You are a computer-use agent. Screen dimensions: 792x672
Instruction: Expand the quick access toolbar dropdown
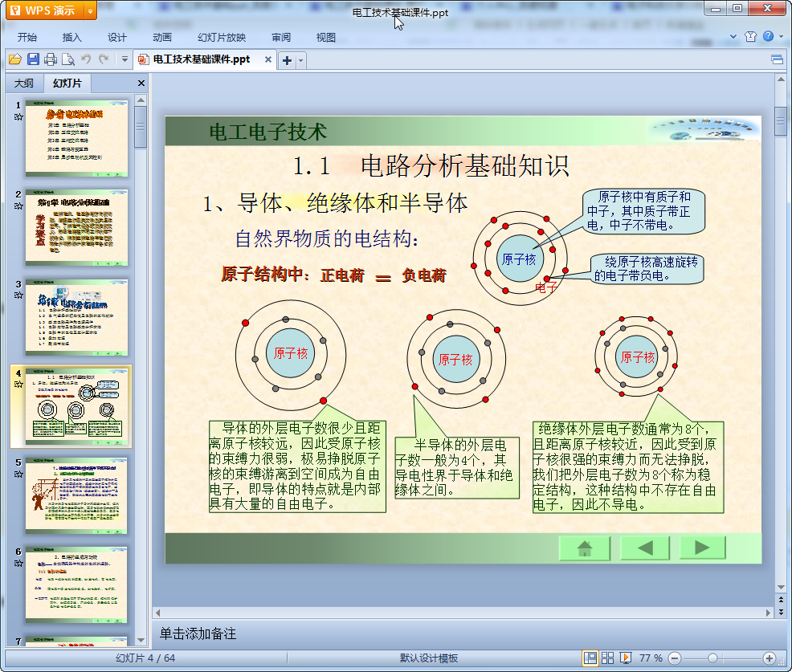coord(125,59)
